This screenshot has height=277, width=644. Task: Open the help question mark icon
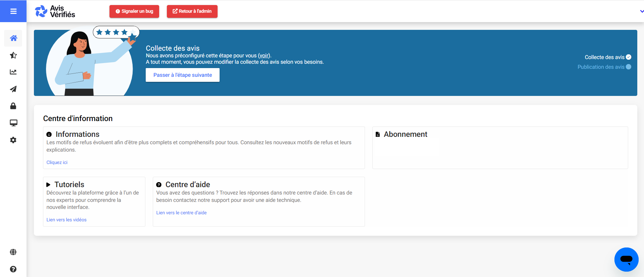click(x=13, y=269)
